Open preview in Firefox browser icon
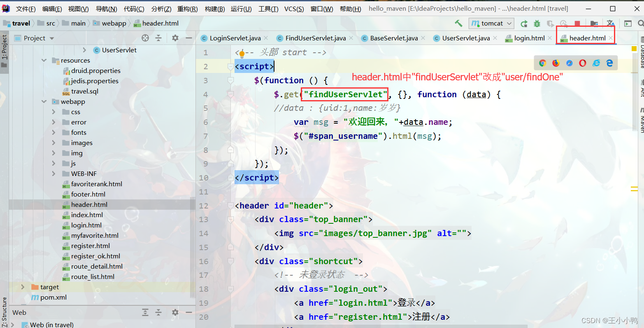Image resolution: width=644 pixels, height=328 pixels. pos(556,63)
